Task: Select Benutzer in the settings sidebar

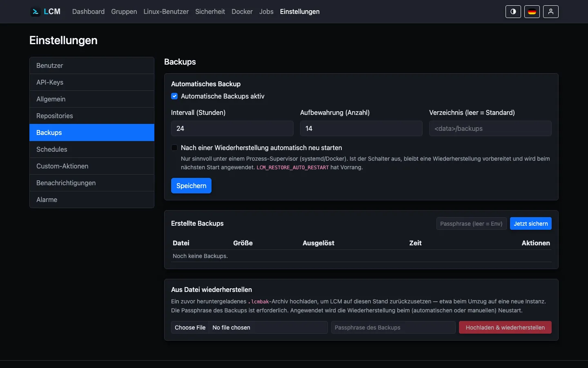Action: (x=92, y=65)
